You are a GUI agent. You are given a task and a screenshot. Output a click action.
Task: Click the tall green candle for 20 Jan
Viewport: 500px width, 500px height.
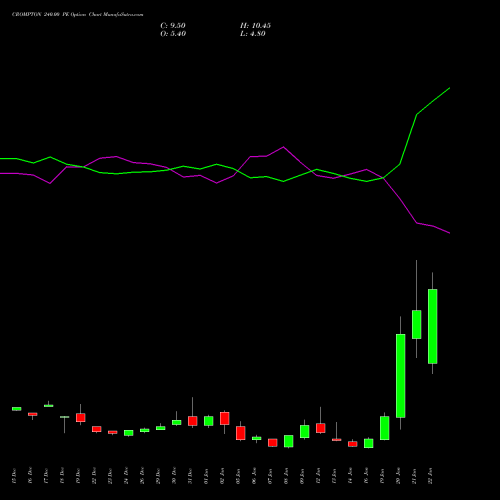click(x=401, y=376)
